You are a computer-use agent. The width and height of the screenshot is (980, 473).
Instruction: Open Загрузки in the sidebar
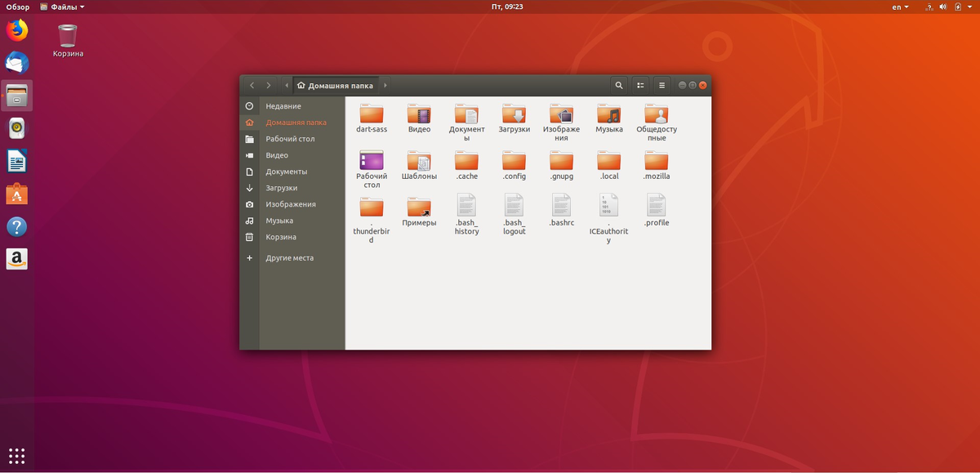pos(292,188)
